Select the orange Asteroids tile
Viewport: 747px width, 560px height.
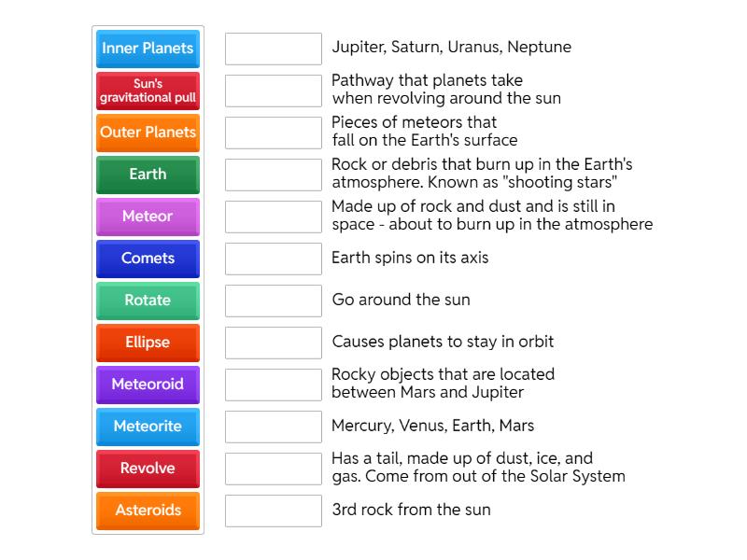(x=148, y=511)
